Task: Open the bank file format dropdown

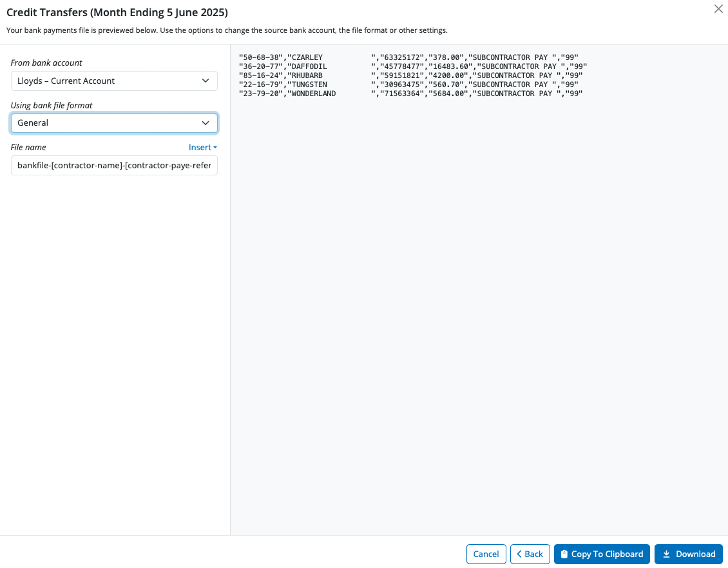Action: tap(113, 122)
